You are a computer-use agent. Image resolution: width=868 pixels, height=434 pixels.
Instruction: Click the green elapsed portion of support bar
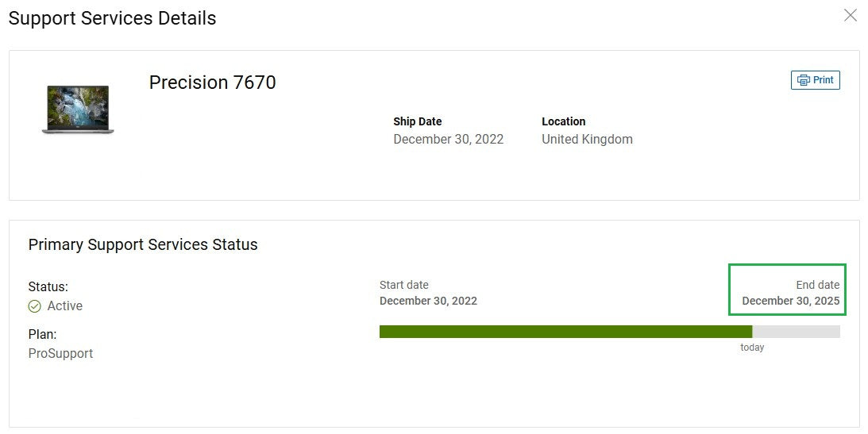(565, 332)
